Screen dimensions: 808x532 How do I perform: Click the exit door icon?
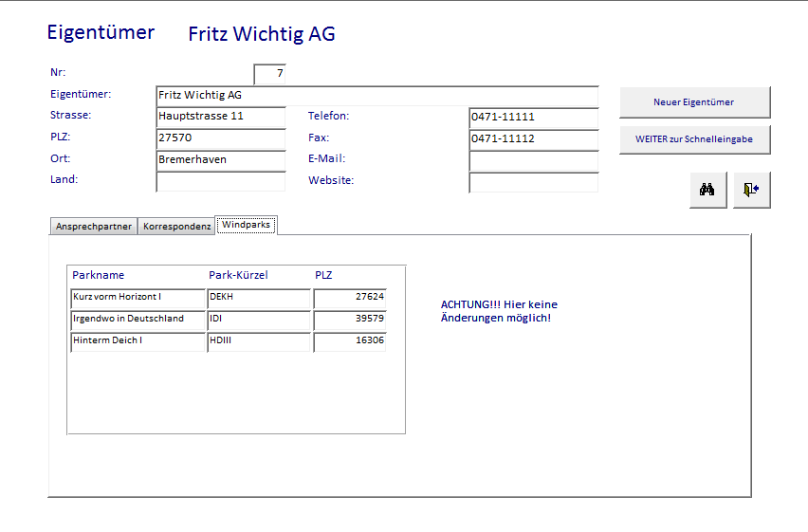pyautogui.click(x=751, y=190)
